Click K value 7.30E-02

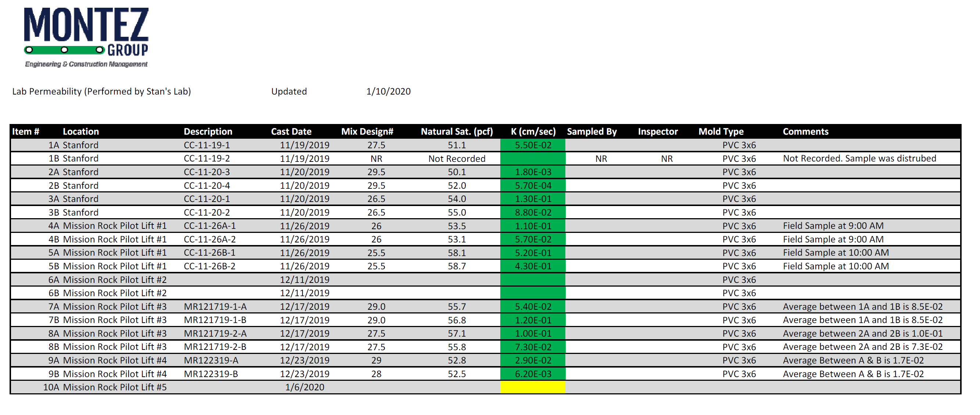[533, 347]
